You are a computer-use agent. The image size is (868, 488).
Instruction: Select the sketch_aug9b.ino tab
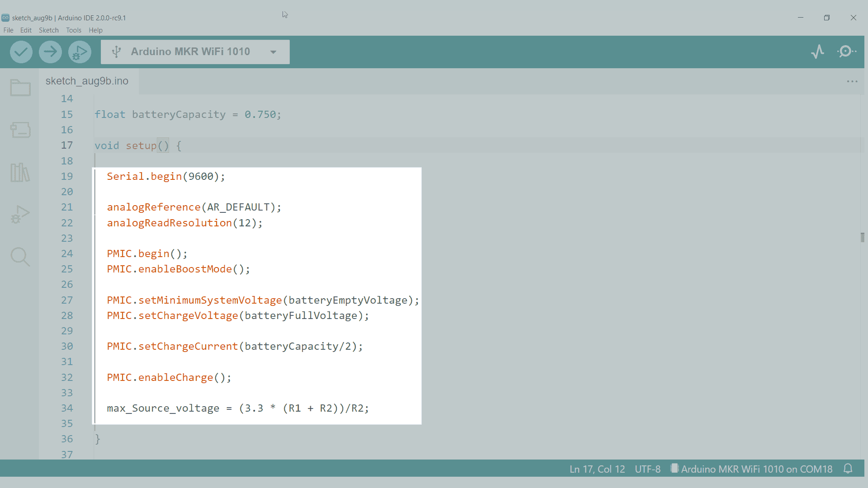click(x=87, y=81)
